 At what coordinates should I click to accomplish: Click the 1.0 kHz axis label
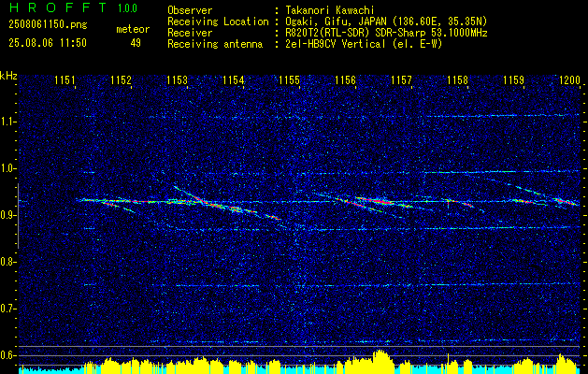[x=8, y=169]
